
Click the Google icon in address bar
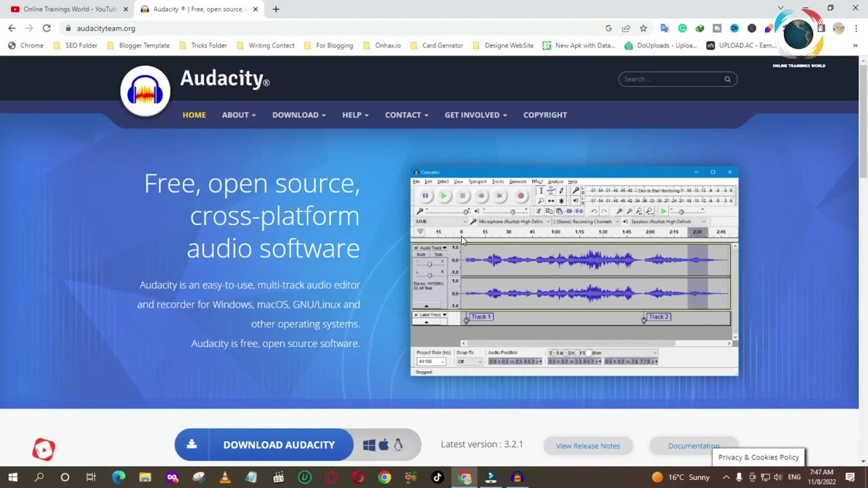tap(608, 28)
